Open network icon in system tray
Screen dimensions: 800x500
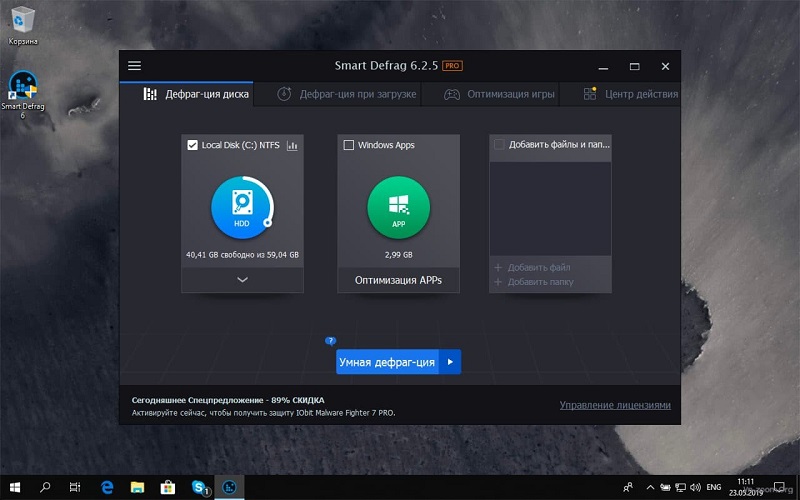[x=680, y=487]
